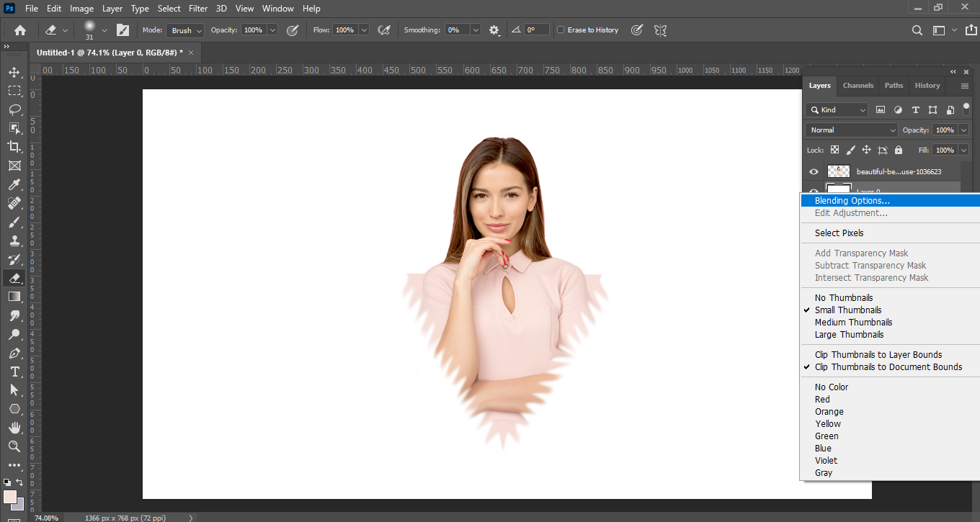Screen dimensions: 980x522
Task: Expand the layer blend mode Normal dropdown
Action: pos(851,130)
